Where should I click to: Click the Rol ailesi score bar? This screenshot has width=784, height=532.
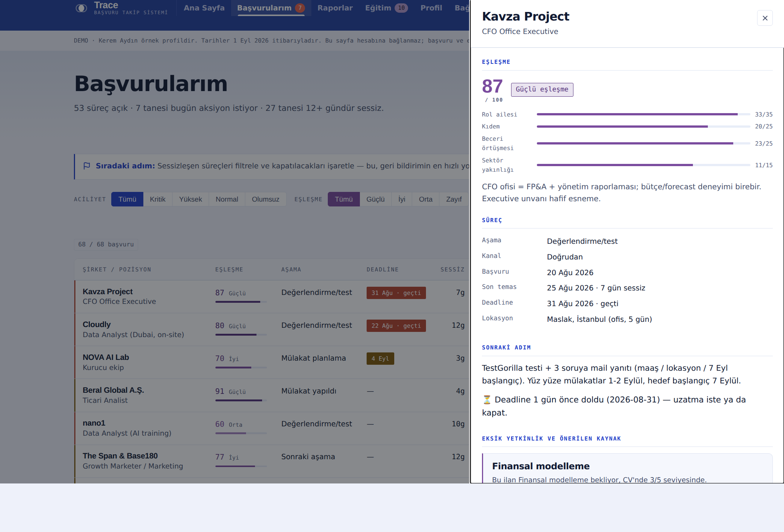pos(643,114)
